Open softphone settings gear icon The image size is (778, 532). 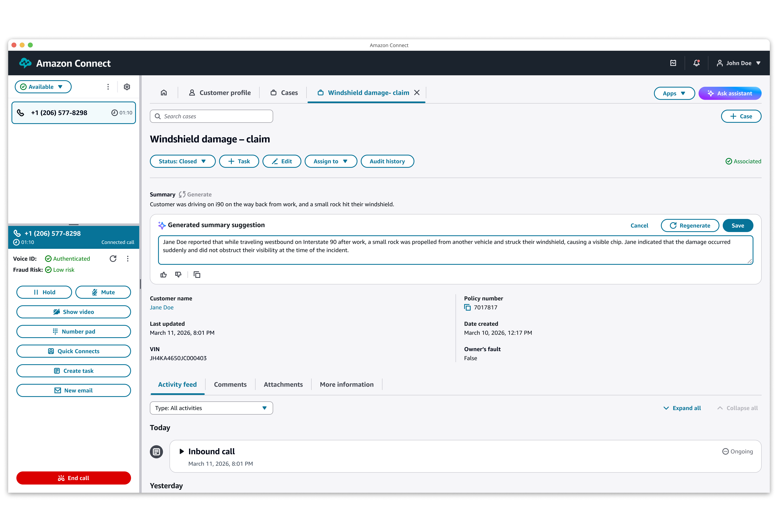click(127, 87)
